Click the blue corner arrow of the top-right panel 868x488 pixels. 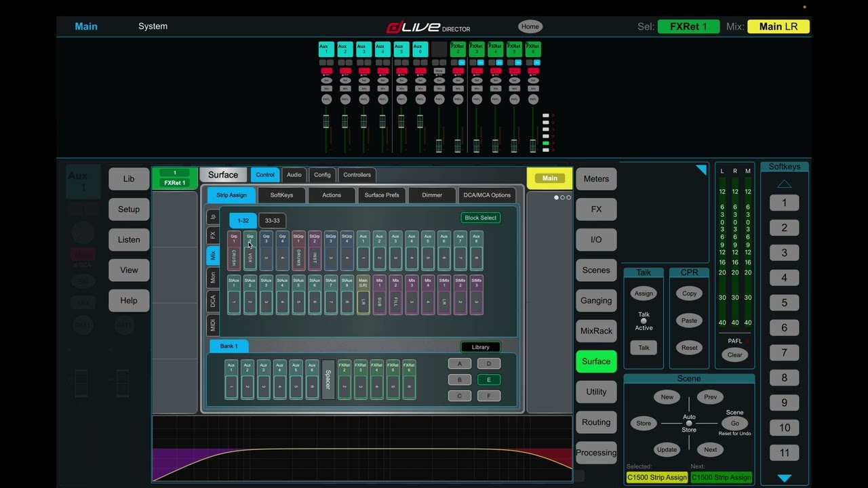pyautogui.click(x=701, y=169)
